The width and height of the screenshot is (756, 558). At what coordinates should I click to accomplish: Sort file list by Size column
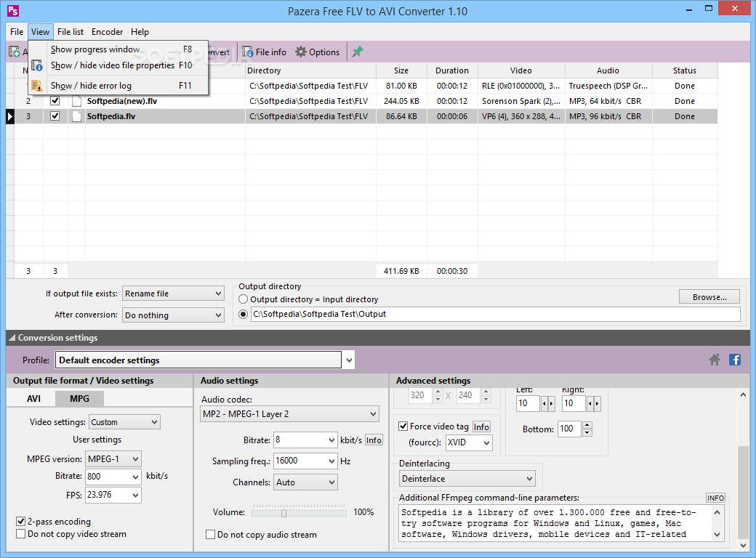point(401,70)
